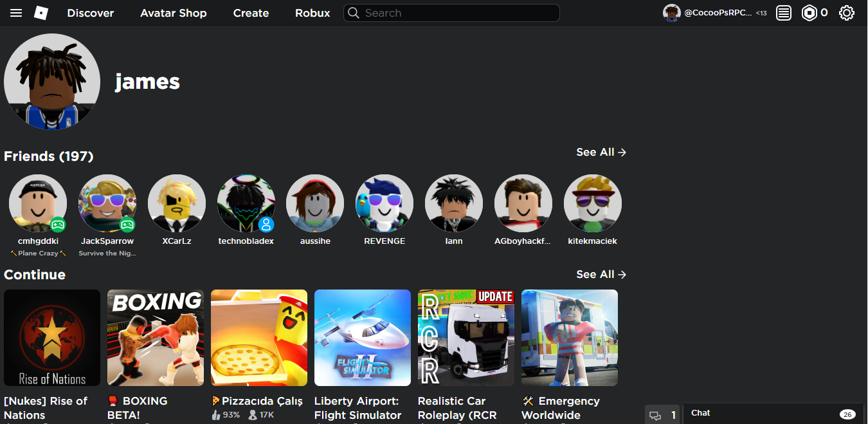Viewport: 868px width, 424px height.
Task: Click 'Liberty Airport: Flight Simulator' title
Action: (x=358, y=408)
